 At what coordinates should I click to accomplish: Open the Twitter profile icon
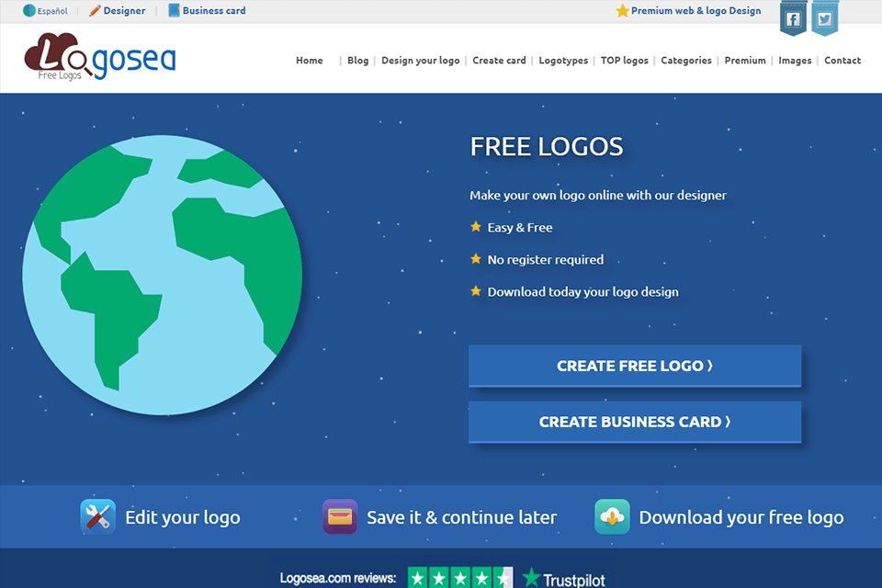825,19
